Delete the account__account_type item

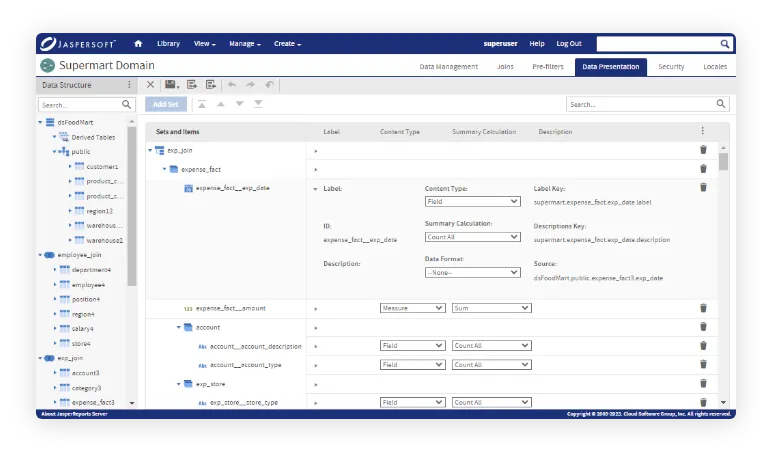[x=703, y=364]
